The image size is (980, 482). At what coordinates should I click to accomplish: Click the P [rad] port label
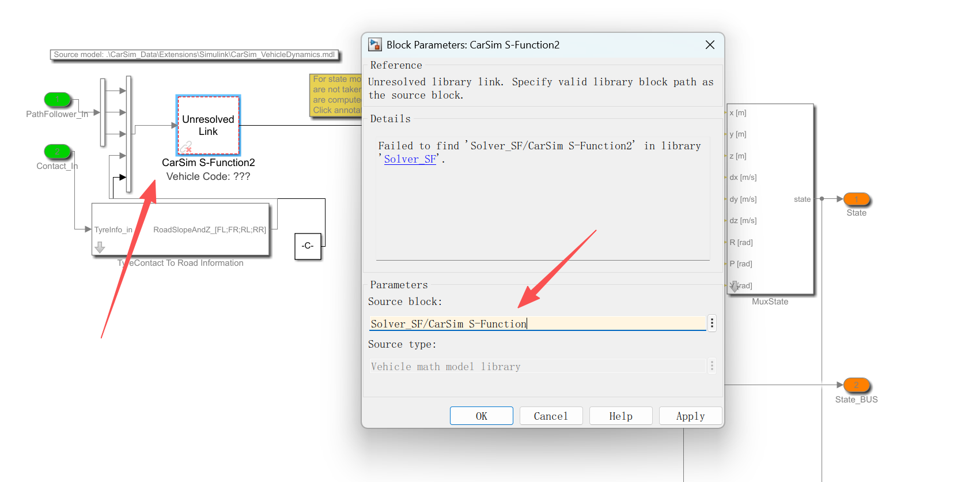click(x=740, y=263)
